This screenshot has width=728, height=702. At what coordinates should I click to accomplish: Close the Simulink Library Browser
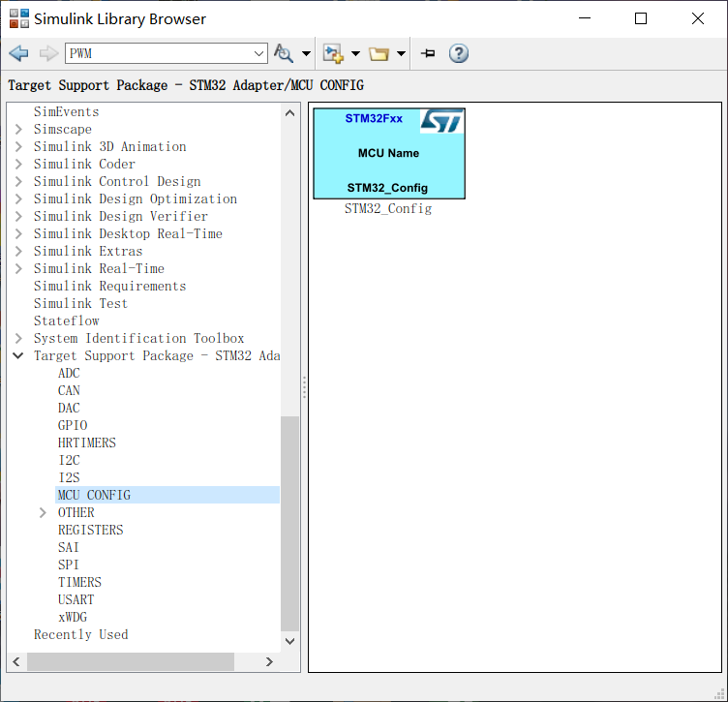[x=697, y=18]
